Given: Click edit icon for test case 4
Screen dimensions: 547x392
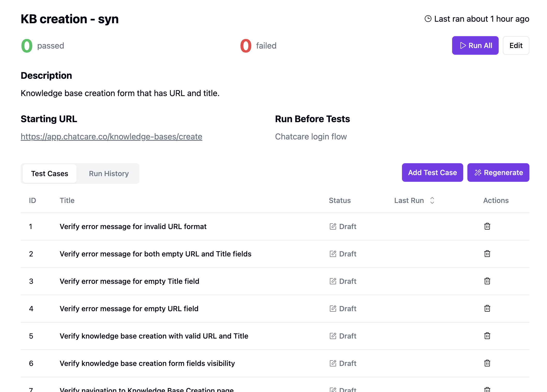Looking at the screenshot, I should pyautogui.click(x=332, y=308).
